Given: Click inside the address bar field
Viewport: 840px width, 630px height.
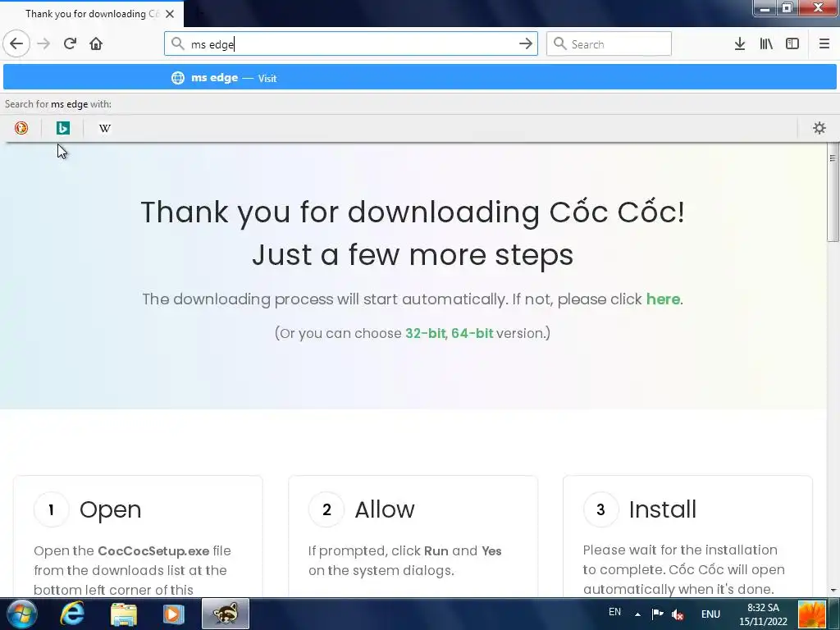Looking at the screenshot, I should (x=351, y=44).
